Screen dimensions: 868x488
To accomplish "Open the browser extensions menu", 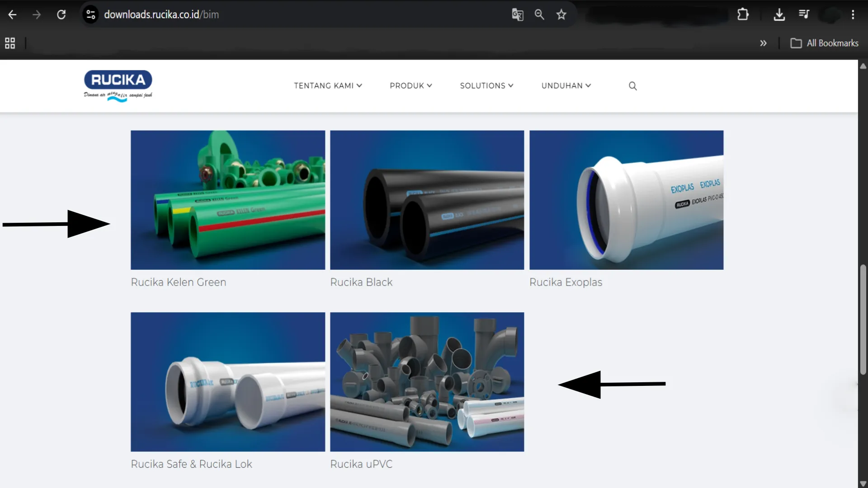I will pos(743,14).
